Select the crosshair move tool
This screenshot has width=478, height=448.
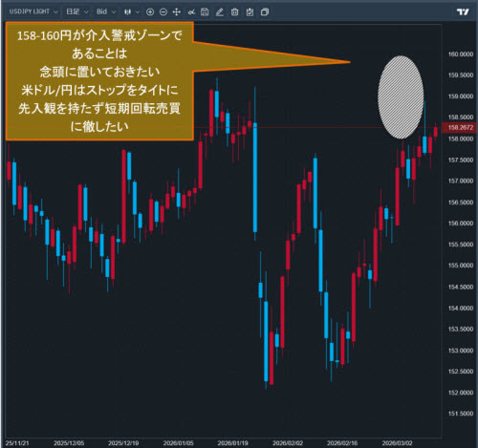click(x=177, y=12)
